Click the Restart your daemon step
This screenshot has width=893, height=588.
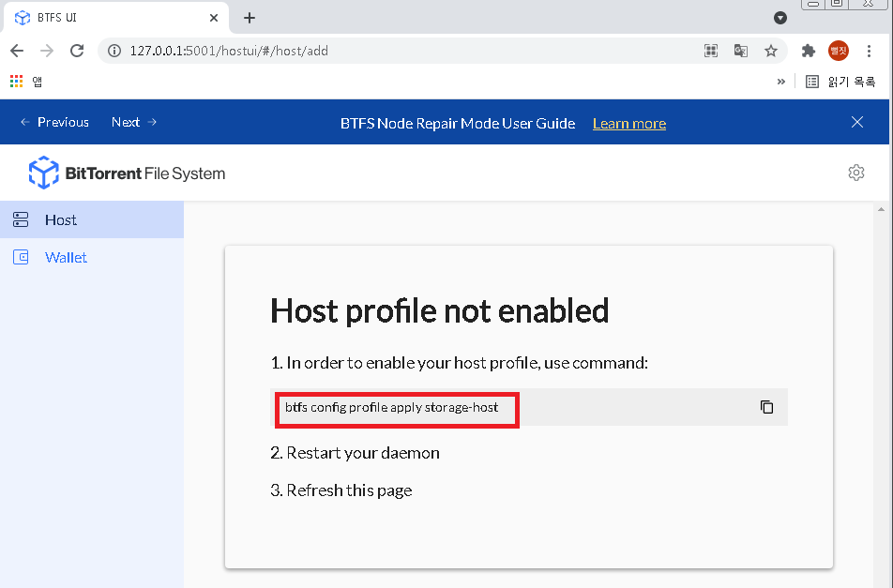click(355, 453)
